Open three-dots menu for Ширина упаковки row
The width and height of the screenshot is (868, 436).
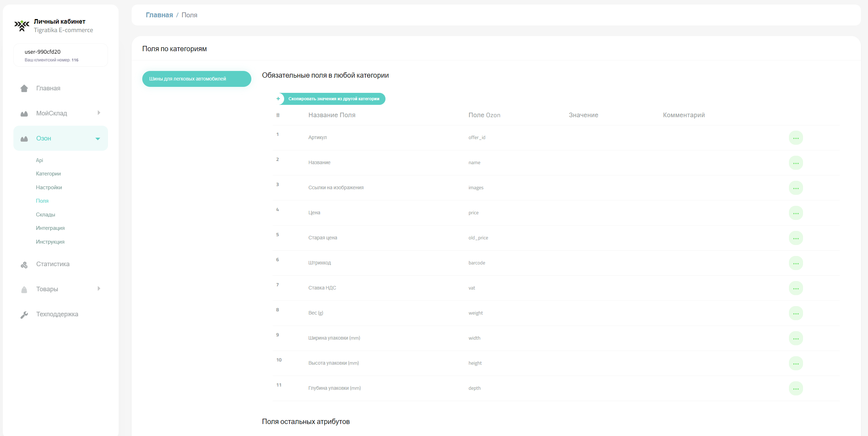(796, 338)
